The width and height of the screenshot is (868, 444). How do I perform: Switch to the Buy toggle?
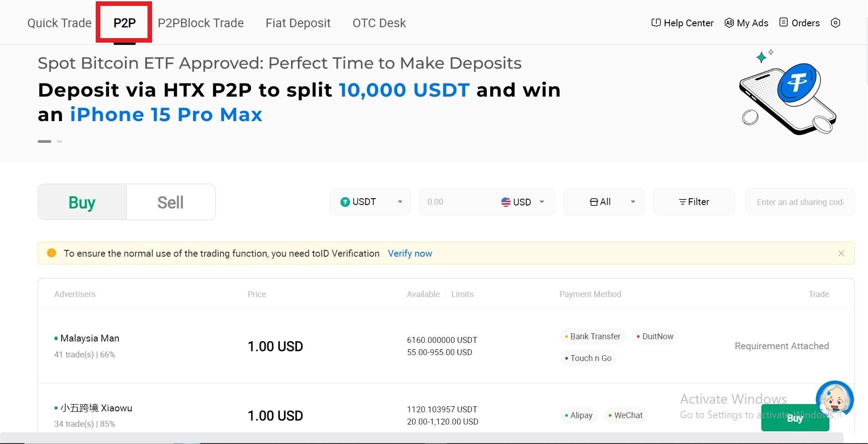pos(82,202)
